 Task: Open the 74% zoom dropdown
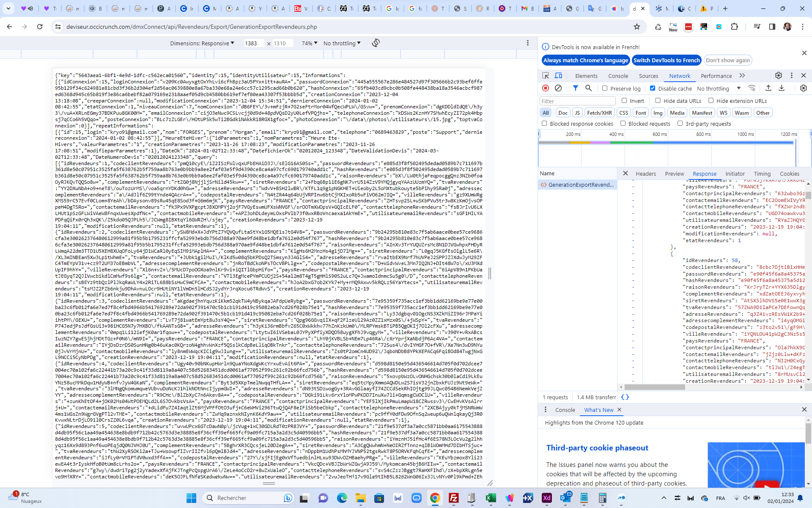tap(309, 43)
